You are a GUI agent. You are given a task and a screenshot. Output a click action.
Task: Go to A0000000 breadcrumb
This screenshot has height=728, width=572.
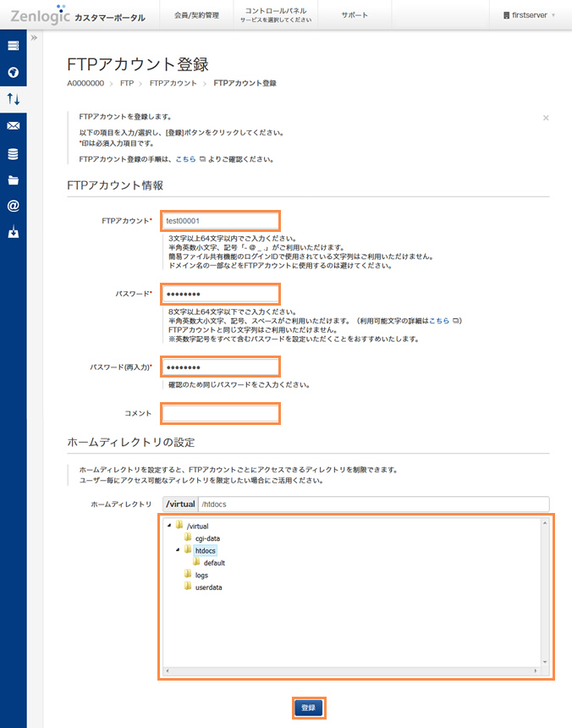85,83
